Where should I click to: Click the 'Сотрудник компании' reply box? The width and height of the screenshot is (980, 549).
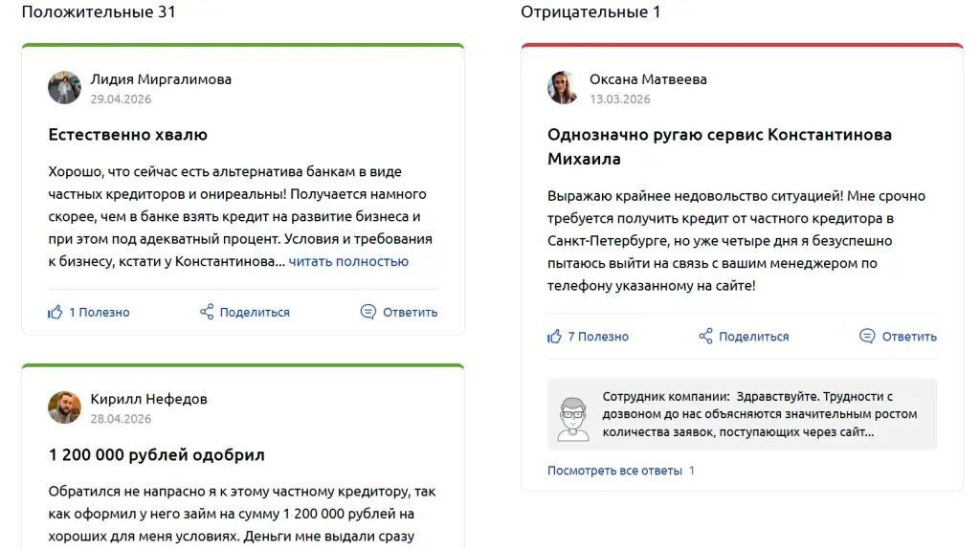[742, 414]
